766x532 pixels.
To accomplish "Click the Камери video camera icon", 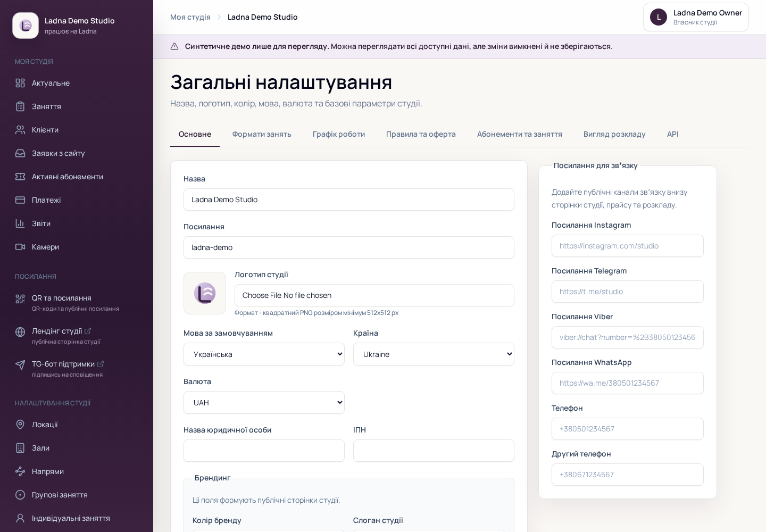I will point(20,247).
